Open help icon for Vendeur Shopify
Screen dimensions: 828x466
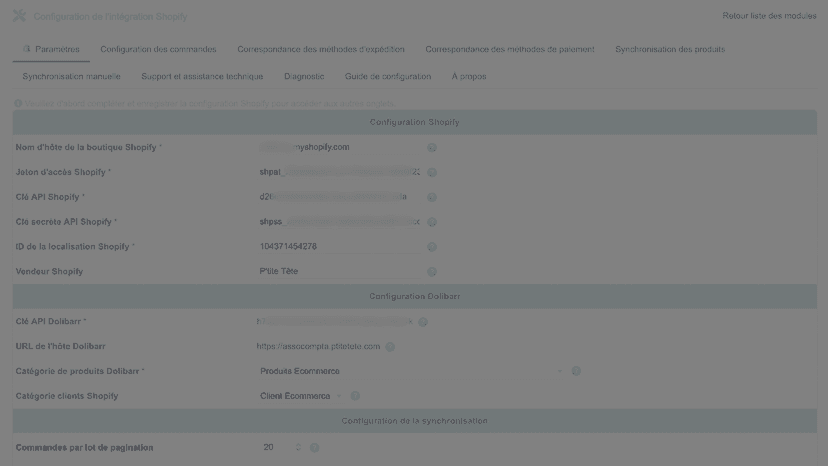coord(432,272)
